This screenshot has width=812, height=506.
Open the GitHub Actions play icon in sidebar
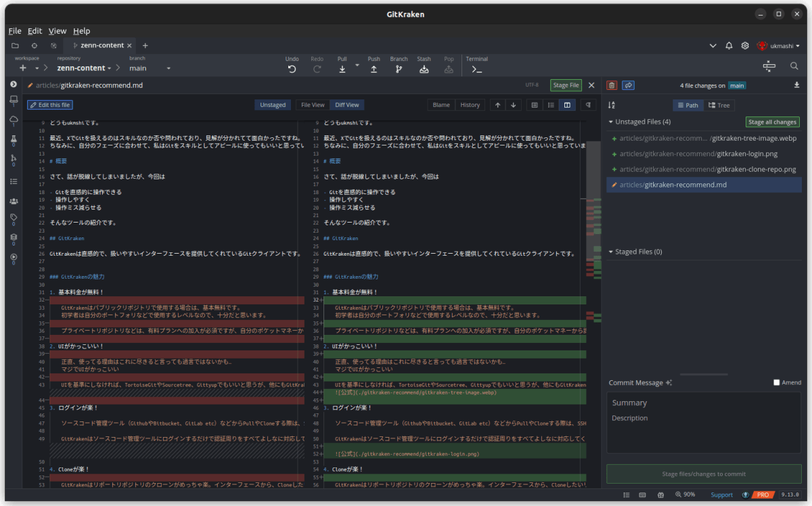(x=13, y=257)
